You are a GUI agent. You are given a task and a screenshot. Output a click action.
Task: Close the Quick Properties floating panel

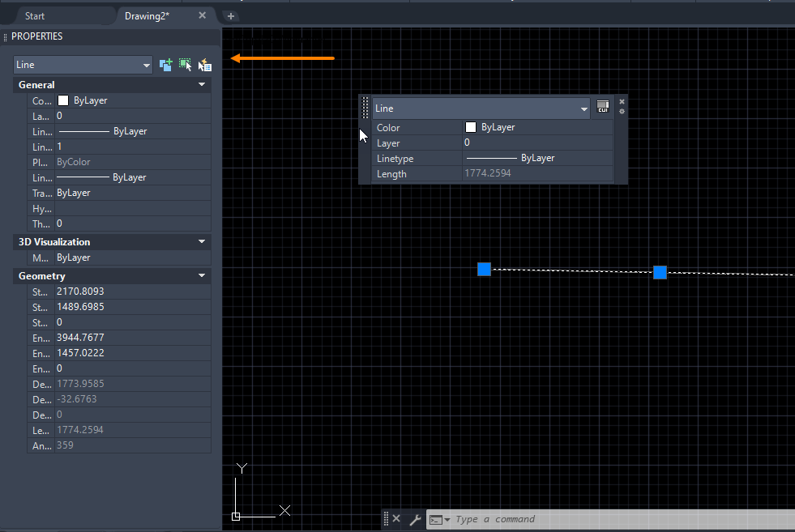point(622,102)
